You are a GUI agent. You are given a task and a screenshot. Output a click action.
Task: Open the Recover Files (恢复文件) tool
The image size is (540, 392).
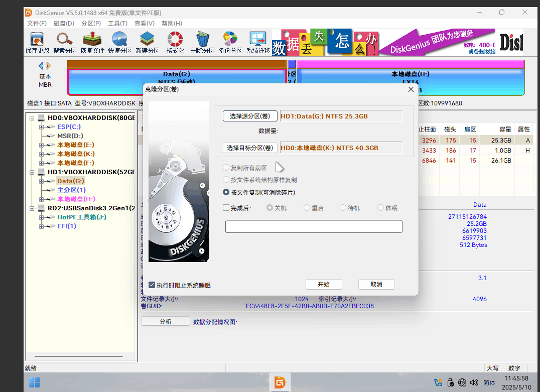point(92,43)
